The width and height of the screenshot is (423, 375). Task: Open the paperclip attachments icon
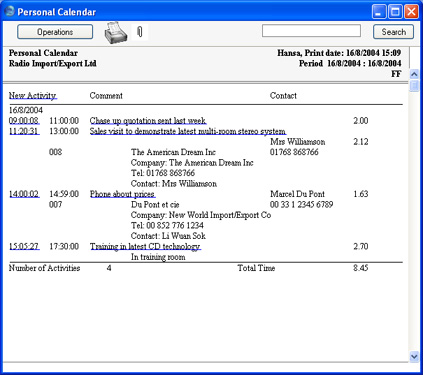[x=140, y=32]
